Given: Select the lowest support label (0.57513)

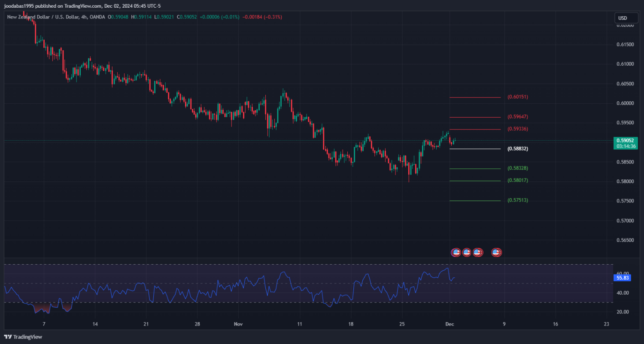Looking at the screenshot, I should (517, 200).
